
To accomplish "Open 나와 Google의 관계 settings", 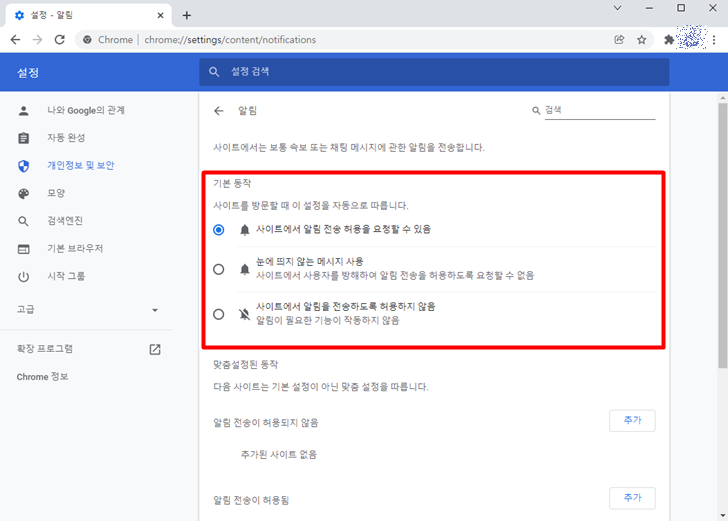I will pos(86,111).
